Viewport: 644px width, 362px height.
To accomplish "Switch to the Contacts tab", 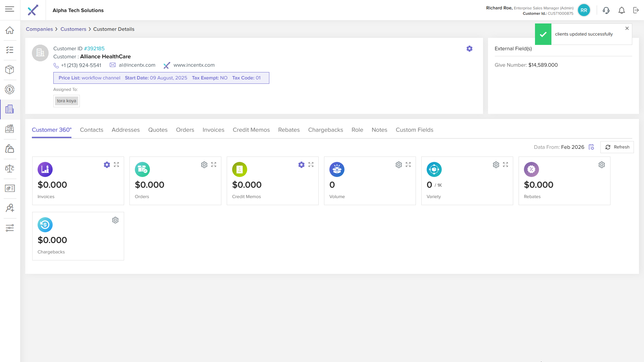I will point(91,130).
